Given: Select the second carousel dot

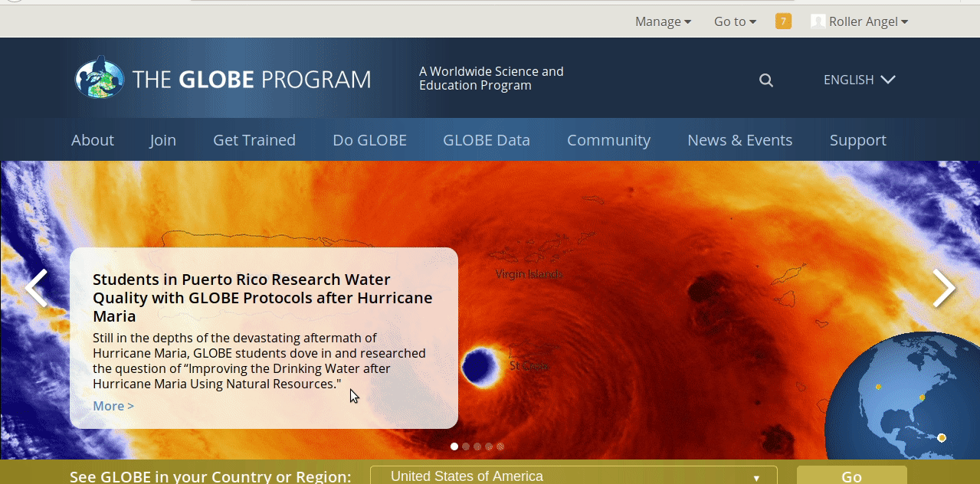Looking at the screenshot, I should (x=466, y=446).
